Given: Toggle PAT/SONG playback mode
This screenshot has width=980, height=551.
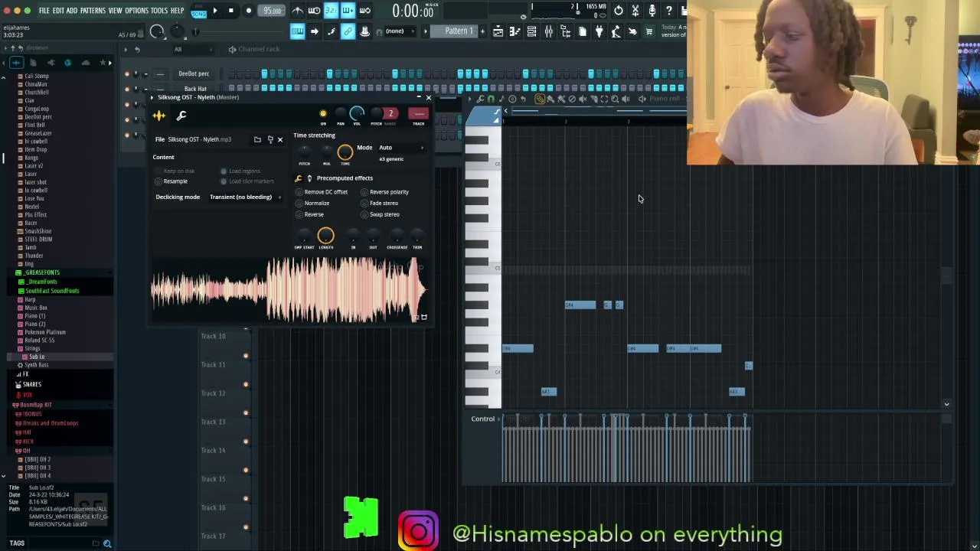Looking at the screenshot, I should pos(199,11).
